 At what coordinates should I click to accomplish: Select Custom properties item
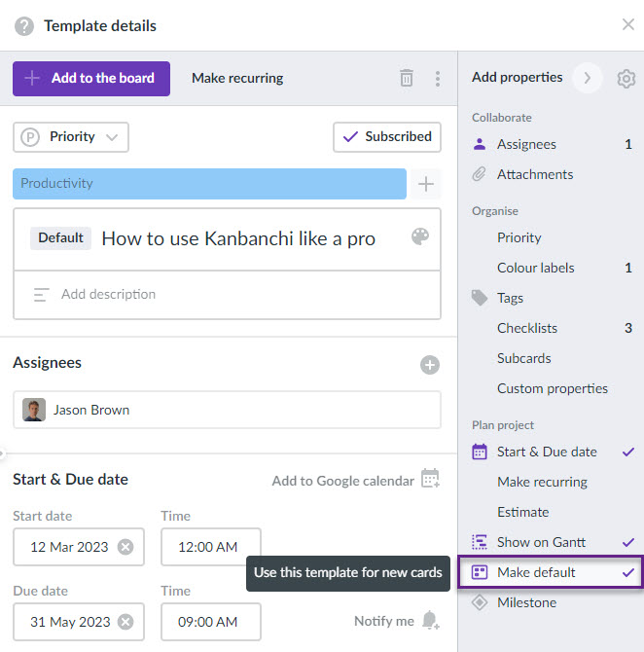(553, 388)
